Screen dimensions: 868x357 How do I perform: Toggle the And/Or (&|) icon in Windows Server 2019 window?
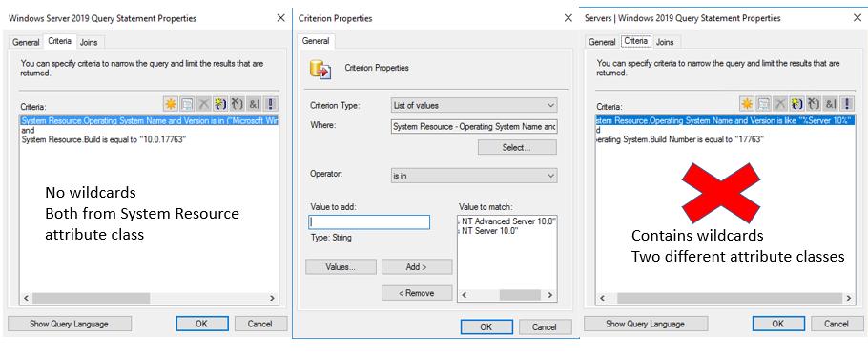[255, 104]
